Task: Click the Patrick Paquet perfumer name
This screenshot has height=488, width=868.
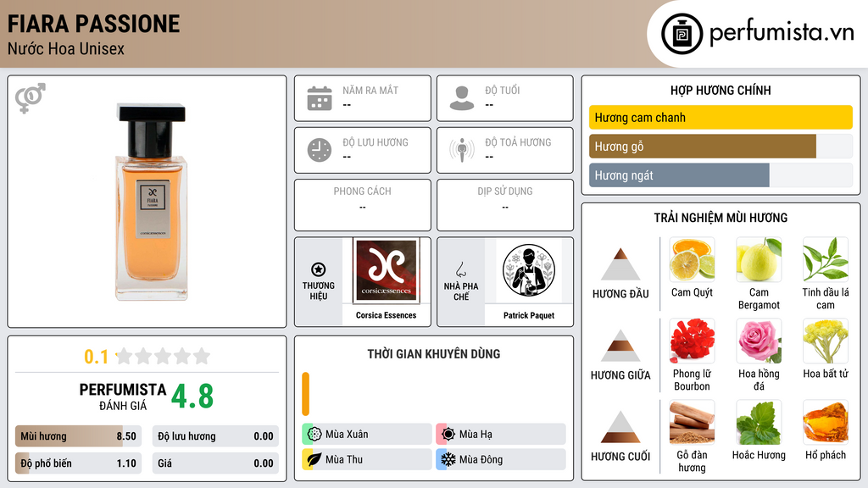Action: coord(529,315)
